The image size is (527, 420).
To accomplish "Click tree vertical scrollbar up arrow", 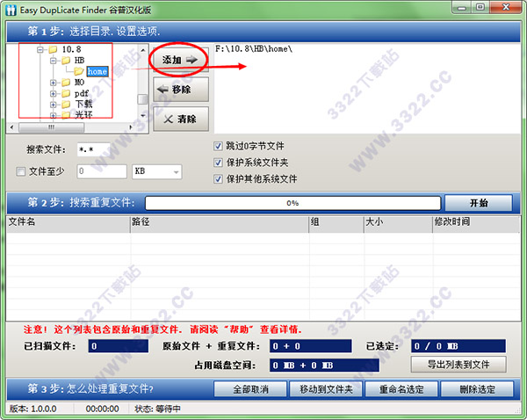I will pos(143,50).
